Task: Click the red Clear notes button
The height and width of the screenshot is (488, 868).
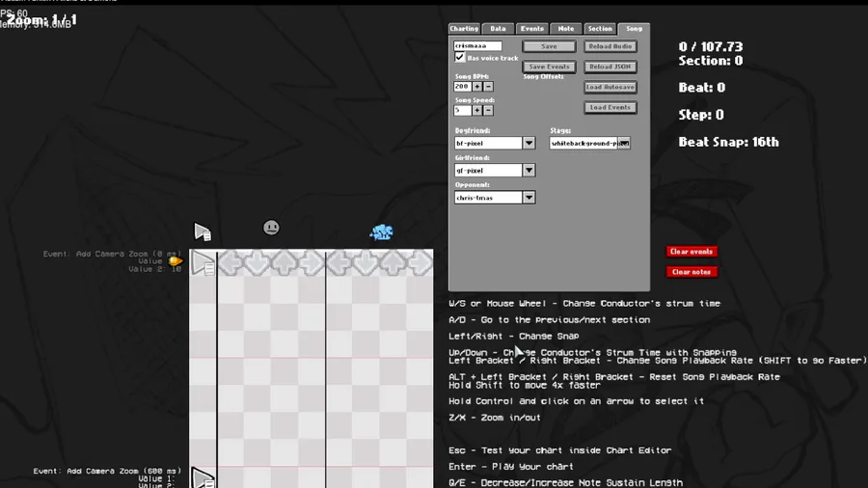Action: [692, 272]
